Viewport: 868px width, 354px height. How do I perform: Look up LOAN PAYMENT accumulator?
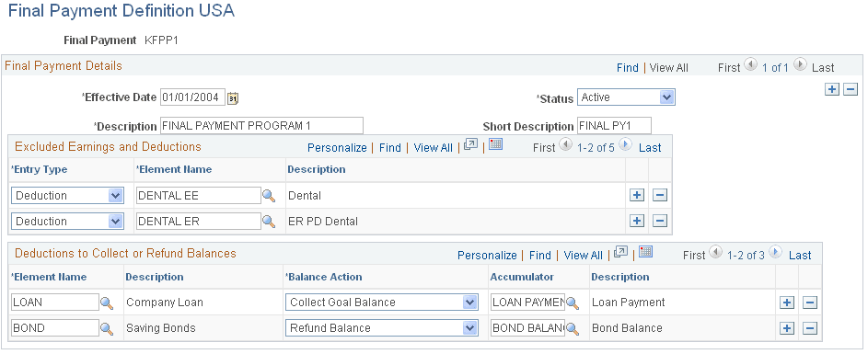(573, 303)
